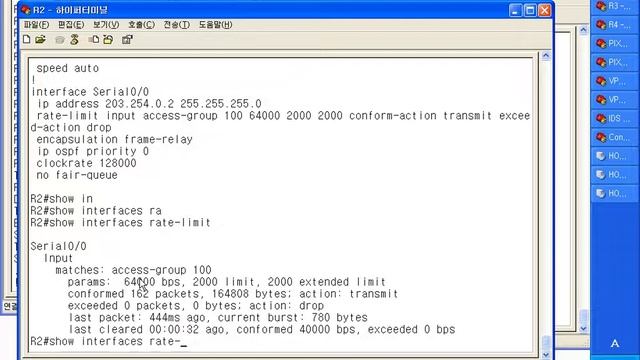Image resolution: width=640 pixels, height=360 pixels.
Task: Click the 'rate-limit input access-group 100' line
Action: (280, 122)
